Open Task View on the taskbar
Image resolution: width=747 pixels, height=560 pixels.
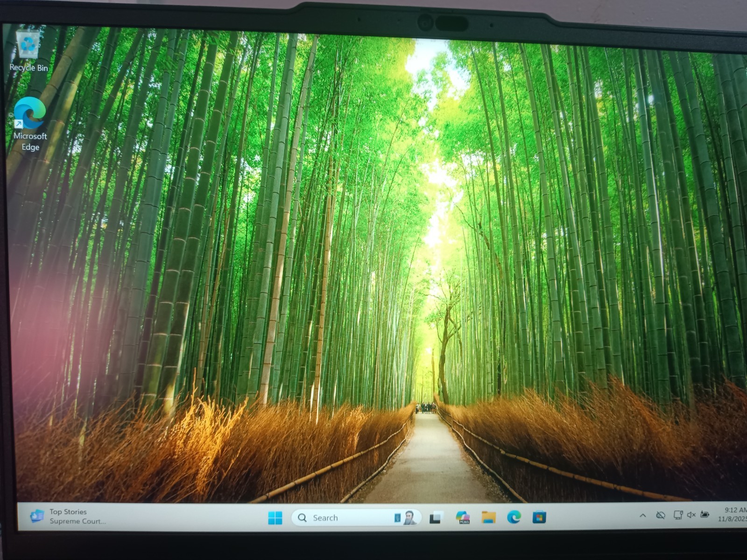click(x=436, y=518)
